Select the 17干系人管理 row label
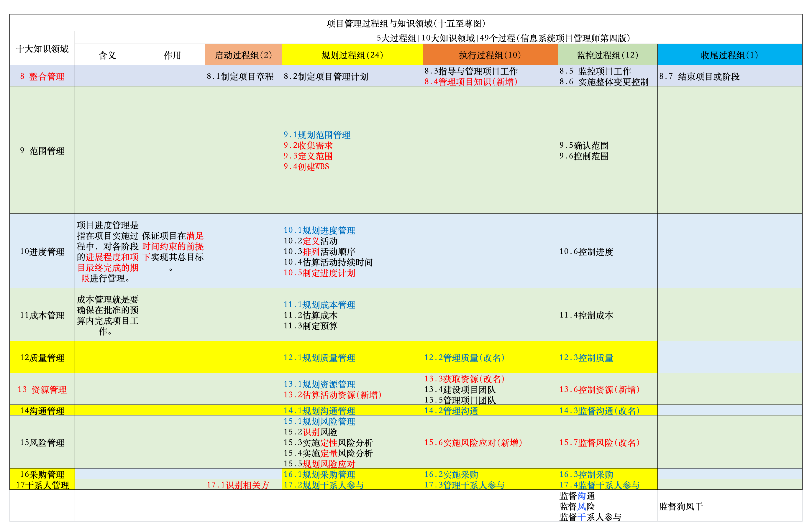The image size is (812, 531). [42, 484]
